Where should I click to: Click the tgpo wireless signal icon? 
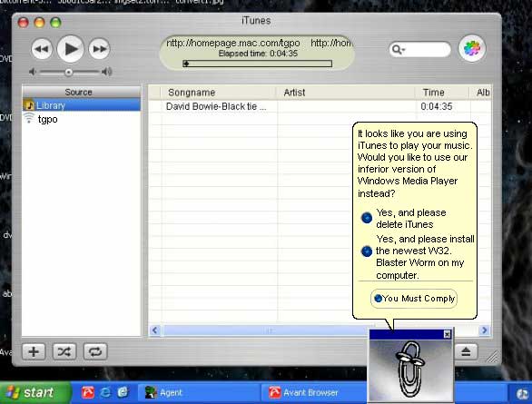pyautogui.click(x=29, y=118)
